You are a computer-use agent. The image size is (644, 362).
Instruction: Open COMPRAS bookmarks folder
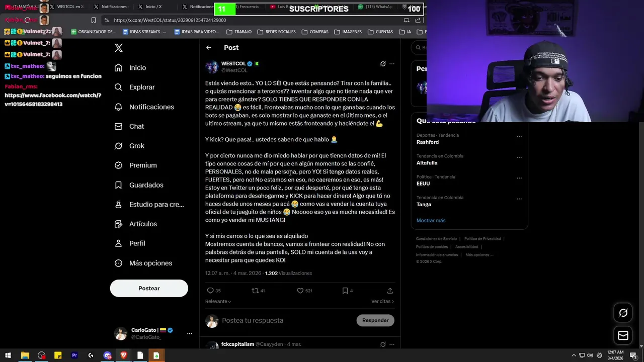tap(315, 32)
